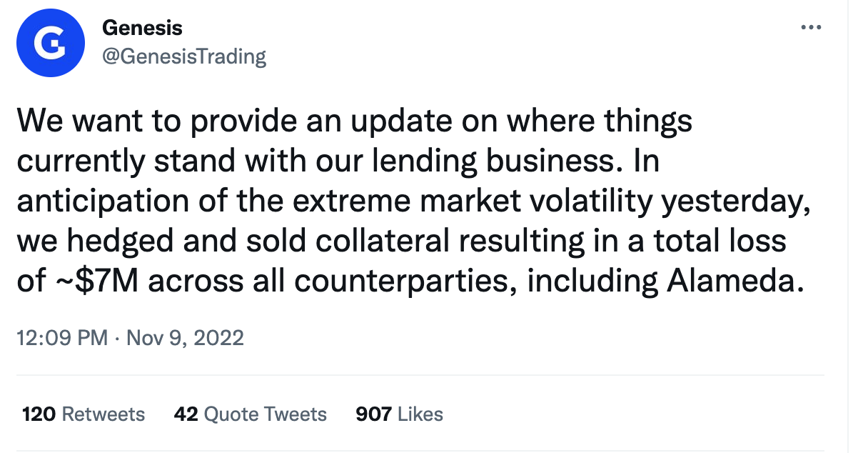The image size is (868, 453).
Task: Click the white G logo letter
Action: 51,44
